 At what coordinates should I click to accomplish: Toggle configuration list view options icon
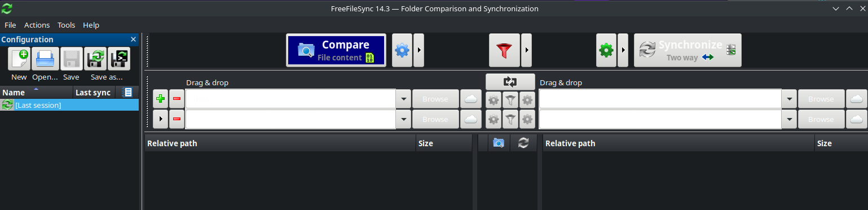(127, 92)
